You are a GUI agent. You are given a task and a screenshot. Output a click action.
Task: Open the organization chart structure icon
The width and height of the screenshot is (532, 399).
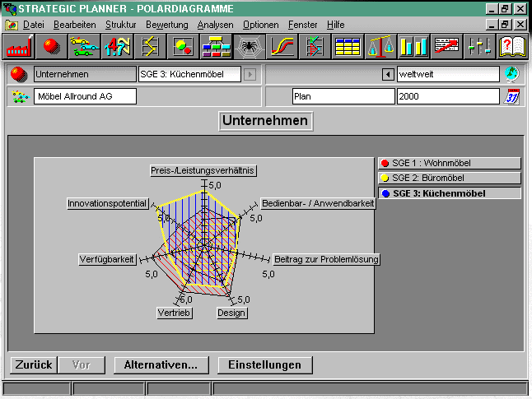coord(216,46)
